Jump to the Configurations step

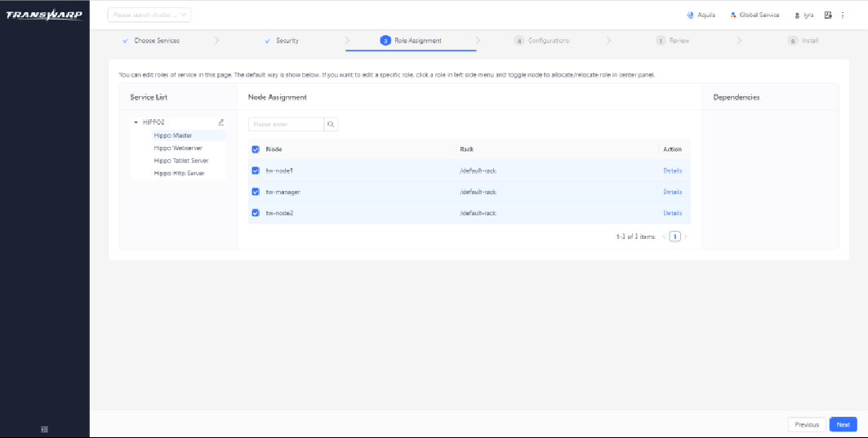click(x=542, y=40)
